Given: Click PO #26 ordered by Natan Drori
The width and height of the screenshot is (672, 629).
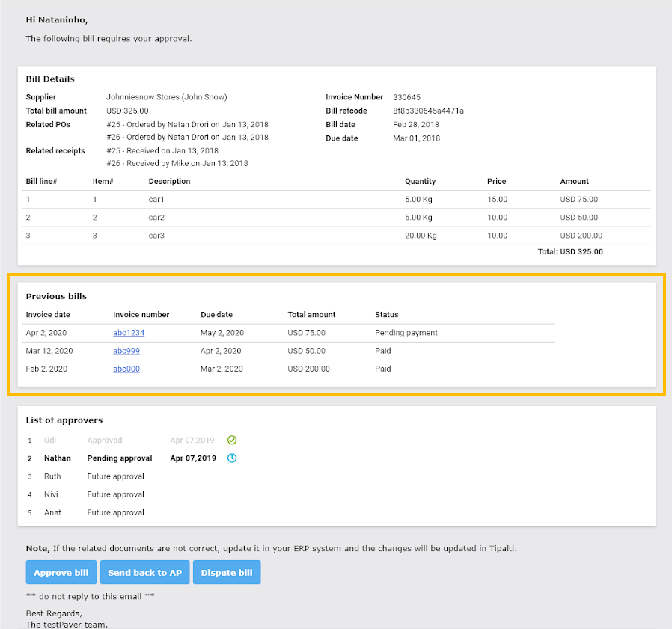Looking at the screenshot, I should [x=187, y=137].
